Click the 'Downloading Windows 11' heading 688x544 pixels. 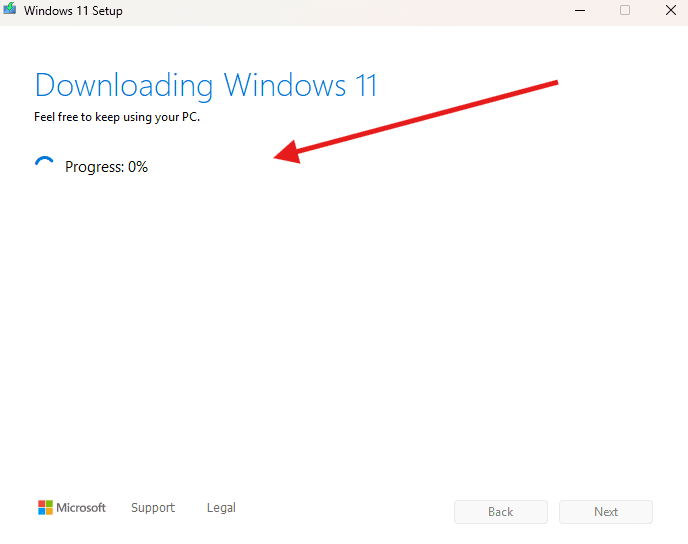[x=206, y=86]
